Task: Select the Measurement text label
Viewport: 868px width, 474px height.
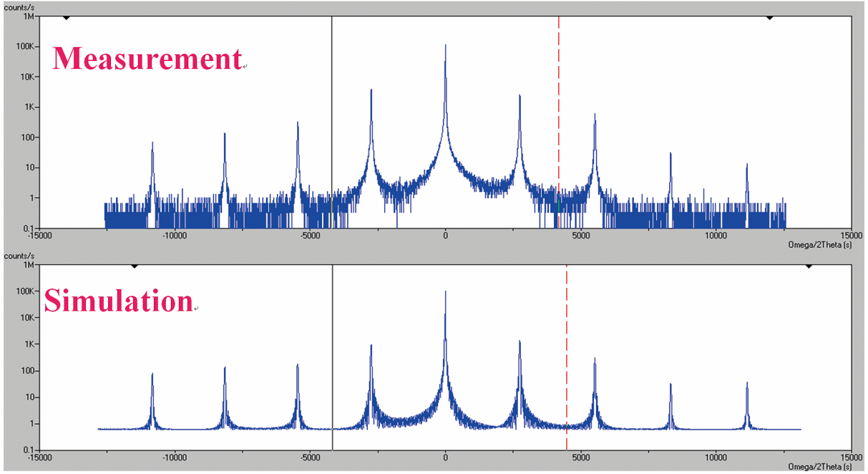Action: pyautogui.click(x=147, y=59)
